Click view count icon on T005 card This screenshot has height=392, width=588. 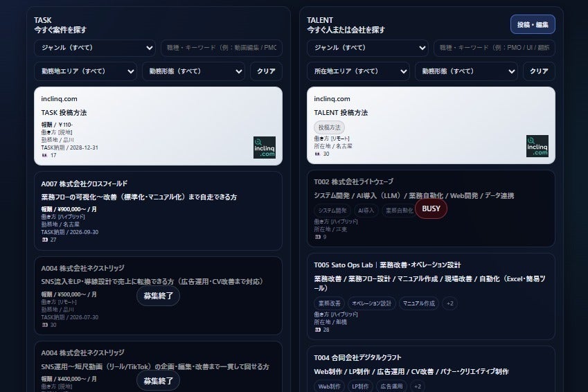pos(318,330)
